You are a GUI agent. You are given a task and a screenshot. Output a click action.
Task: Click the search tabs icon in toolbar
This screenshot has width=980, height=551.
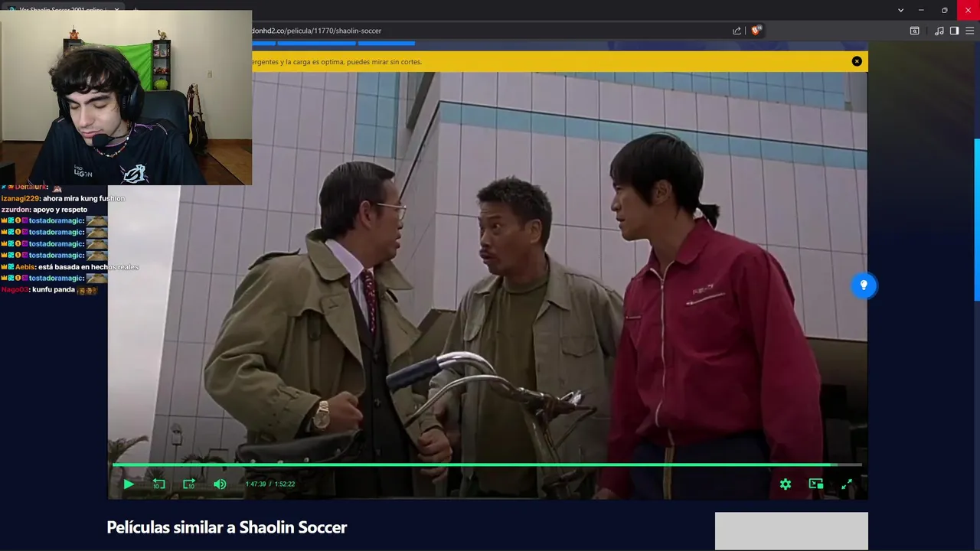pyautogui.click(x=915, y=31)
